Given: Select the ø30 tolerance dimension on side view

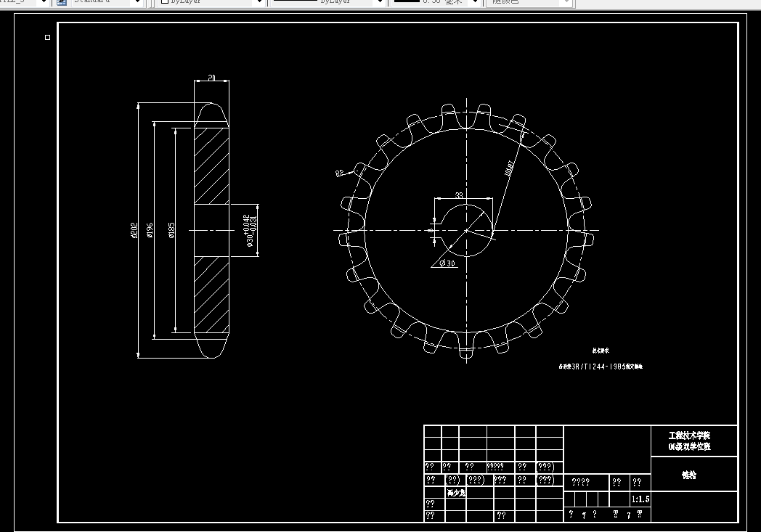Looking at the screenshot, I should 251,231.
